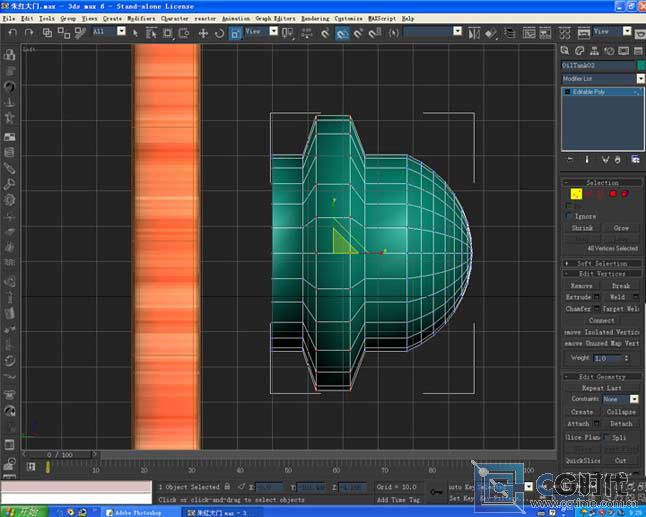Click the Align tool icon

tap(491, 33)
